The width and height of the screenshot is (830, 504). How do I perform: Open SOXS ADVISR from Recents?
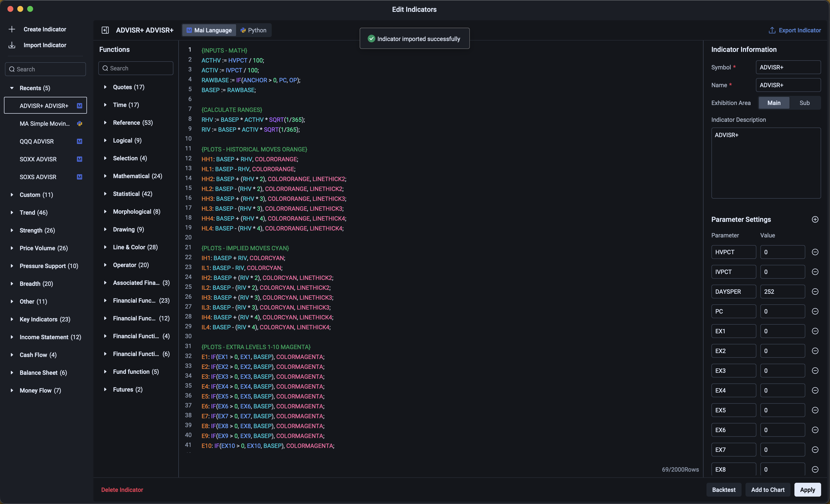click(45, 177)
